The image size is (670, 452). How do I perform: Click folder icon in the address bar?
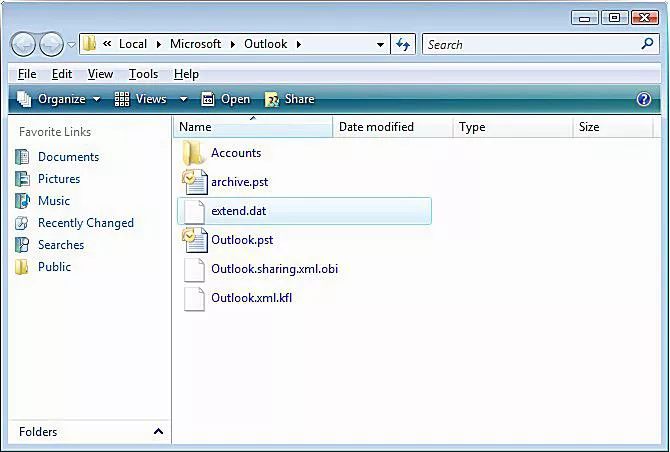coord(89,44)
